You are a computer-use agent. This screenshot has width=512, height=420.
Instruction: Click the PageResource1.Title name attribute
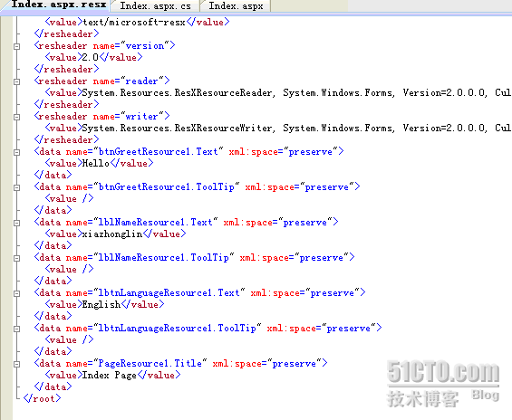tap(150, 363)
